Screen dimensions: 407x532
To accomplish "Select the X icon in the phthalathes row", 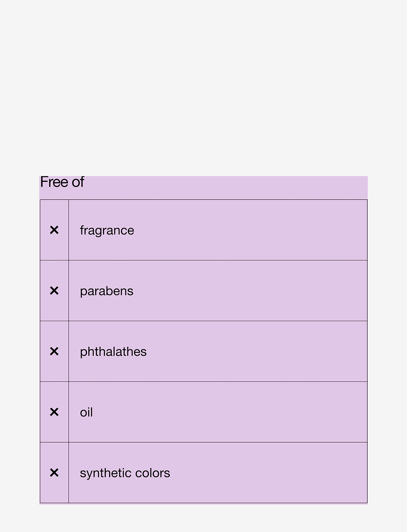I will click(54, 351).
